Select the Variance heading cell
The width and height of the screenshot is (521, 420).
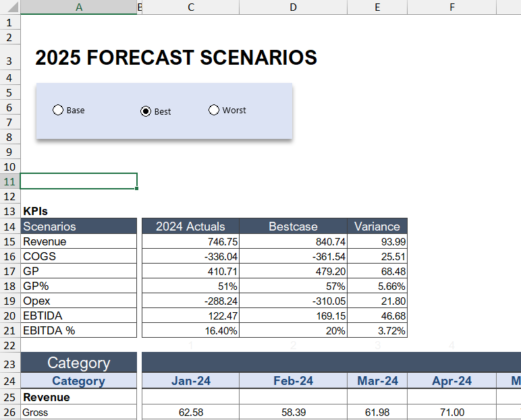pyautogui.click(x=377, y=227)
